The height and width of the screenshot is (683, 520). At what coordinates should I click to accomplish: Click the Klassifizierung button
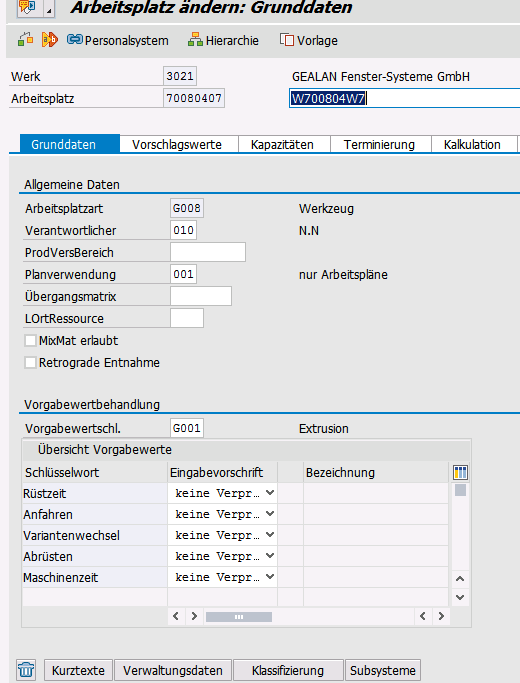click(x=287, y=670)
